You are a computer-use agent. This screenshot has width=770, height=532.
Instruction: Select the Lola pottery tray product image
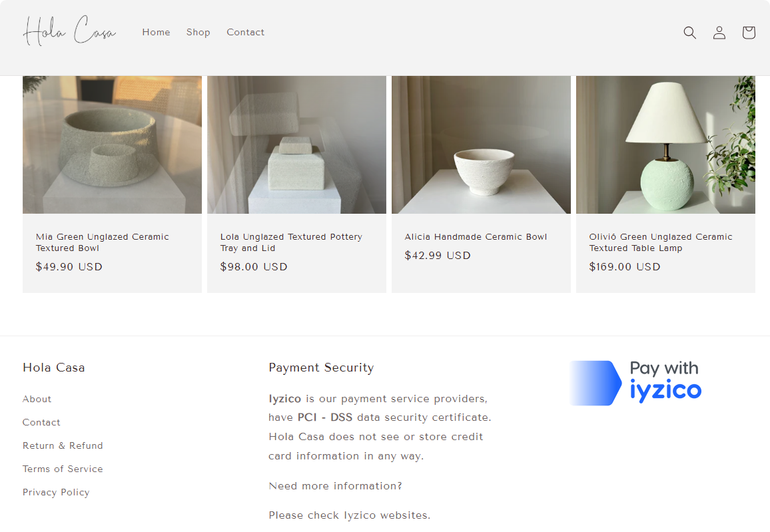pyautogui.click(x=296, y=144)
